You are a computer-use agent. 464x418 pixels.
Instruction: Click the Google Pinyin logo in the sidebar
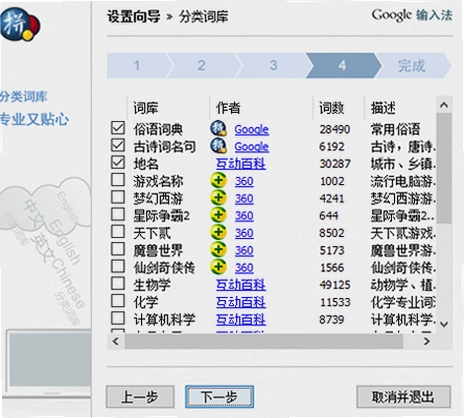tap(20, 24)
